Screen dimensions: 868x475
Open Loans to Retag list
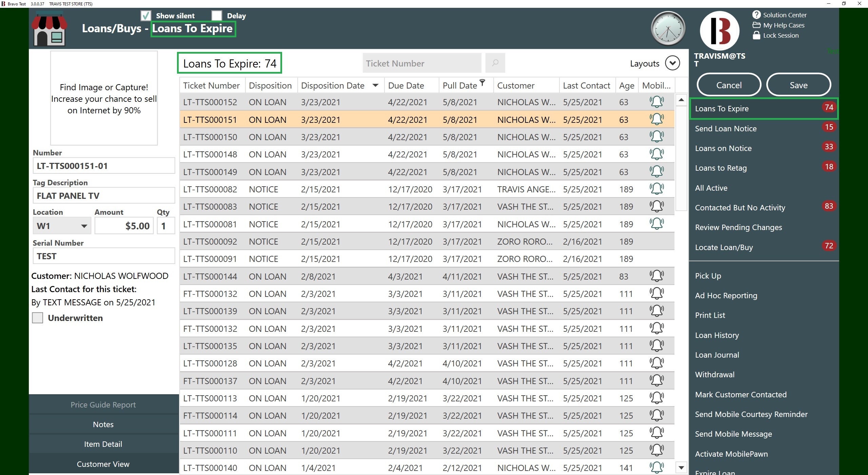(x=764, y=168)
